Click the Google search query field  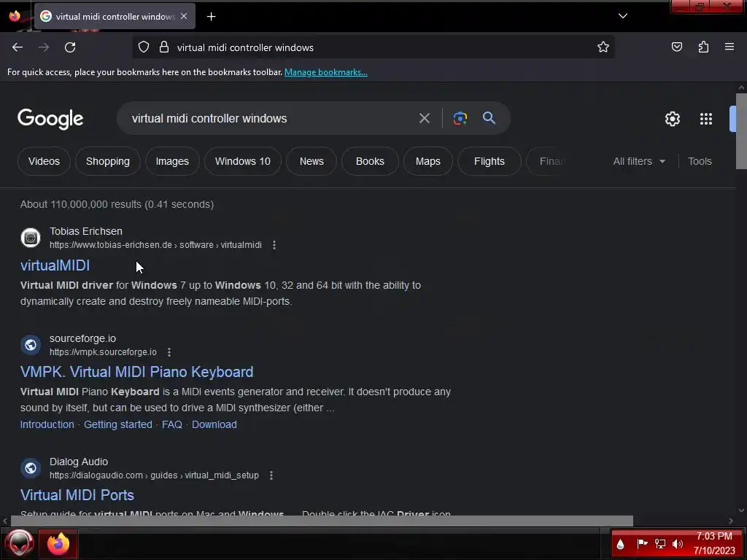click(x=267, y=118)
